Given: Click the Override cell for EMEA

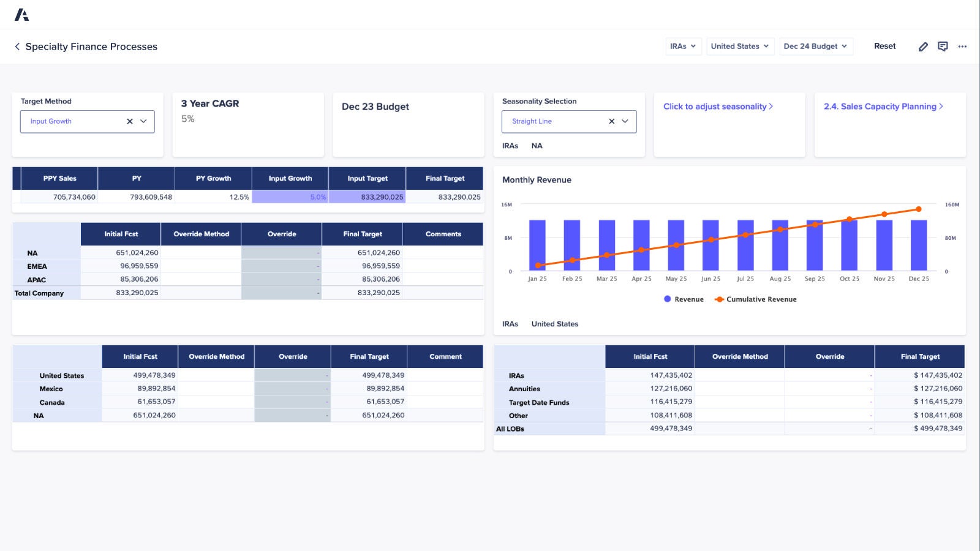Looking at the screenshot, I should (281, 266).
